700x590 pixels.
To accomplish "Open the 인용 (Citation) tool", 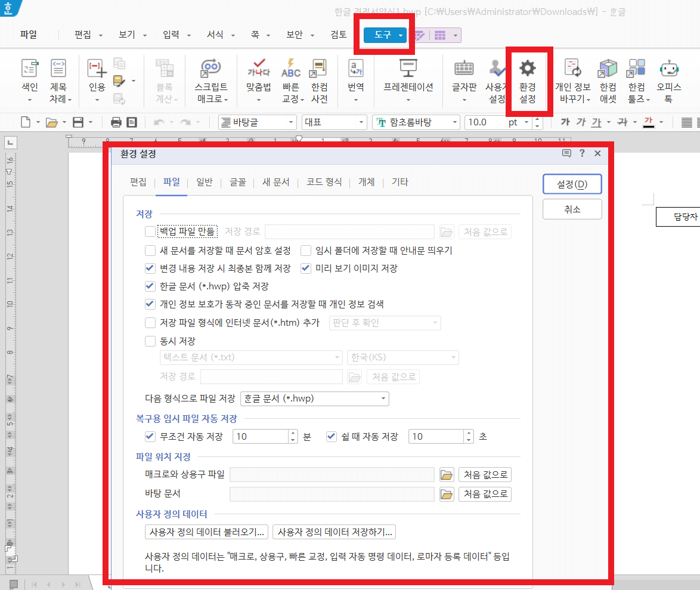I will point(97,81).
